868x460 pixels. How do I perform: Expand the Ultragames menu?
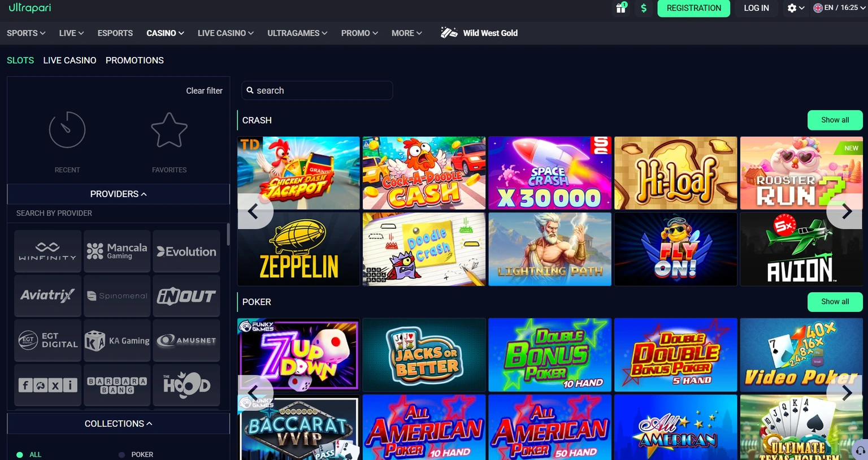point(297,33)
